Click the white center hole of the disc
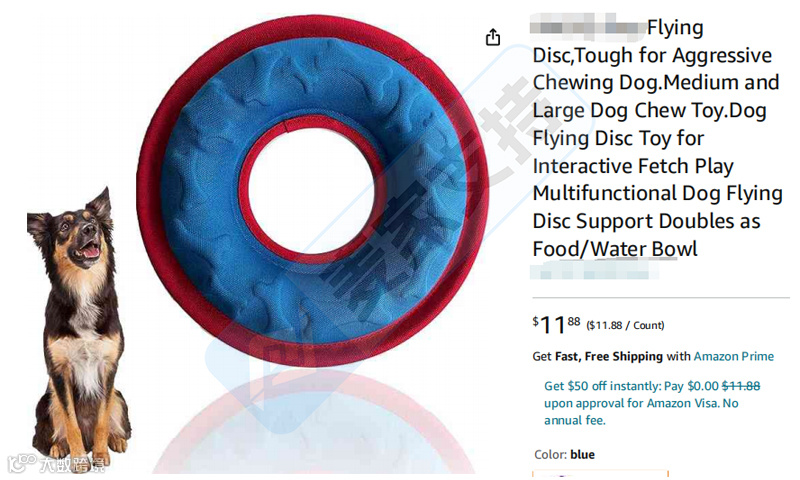This screenshot has width=800, height=480. click(311, 190)
